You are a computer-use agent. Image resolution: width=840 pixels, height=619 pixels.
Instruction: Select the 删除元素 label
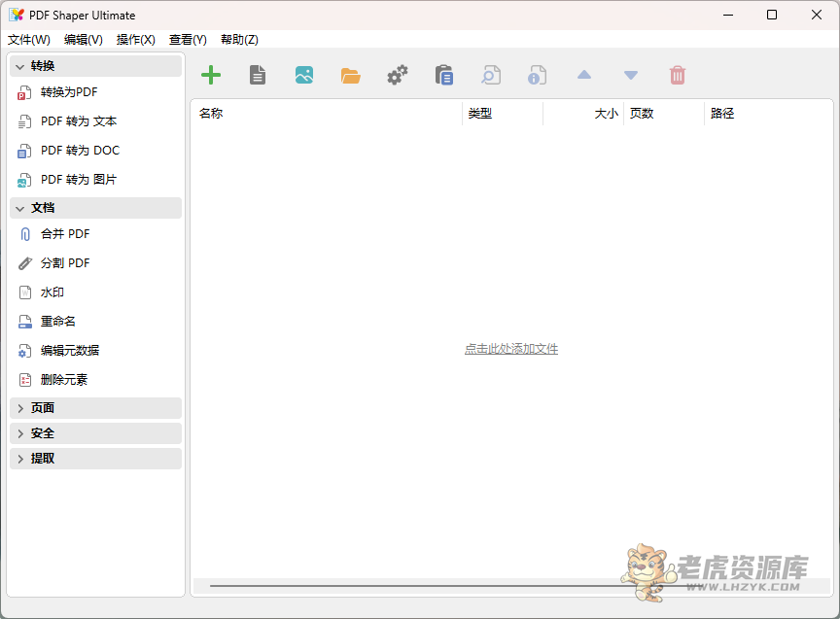pyautogui.click(x=64, y=380)
